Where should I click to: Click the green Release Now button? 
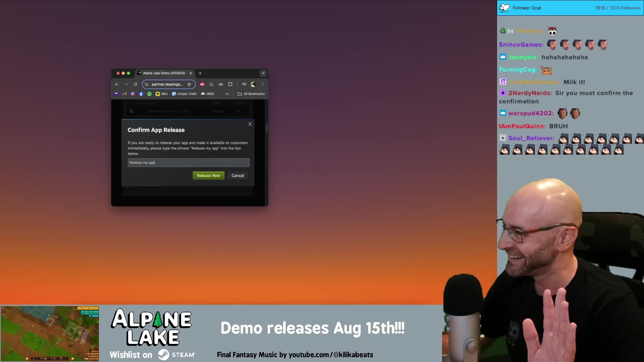point(209,176)
